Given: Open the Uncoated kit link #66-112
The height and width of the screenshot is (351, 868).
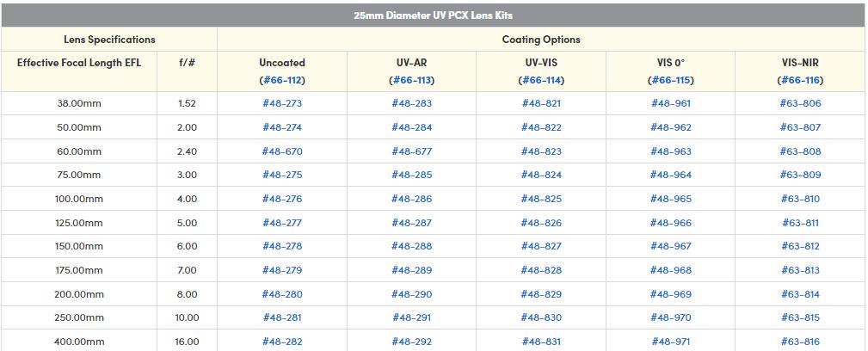Looking at the screenshot, I should 282,80.
